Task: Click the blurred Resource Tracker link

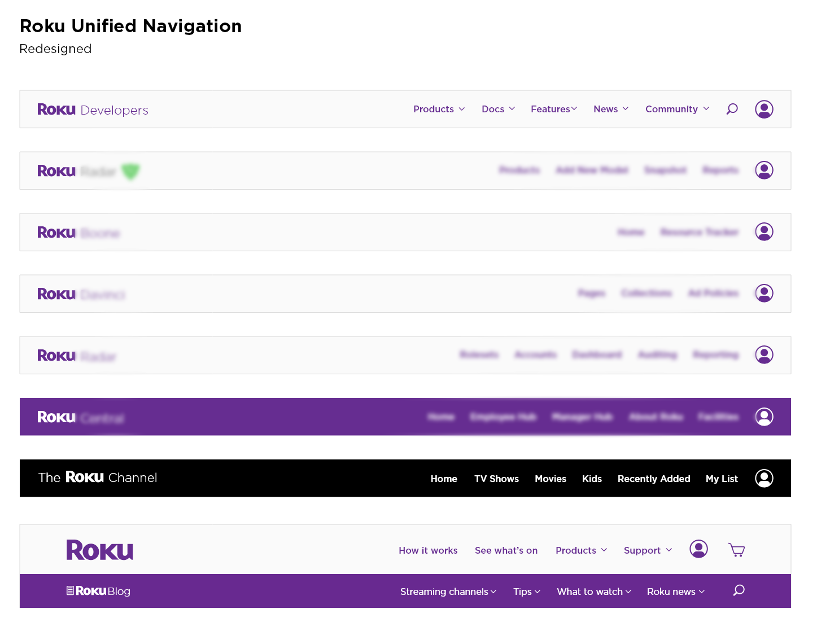Action: (x=700, y=232)
